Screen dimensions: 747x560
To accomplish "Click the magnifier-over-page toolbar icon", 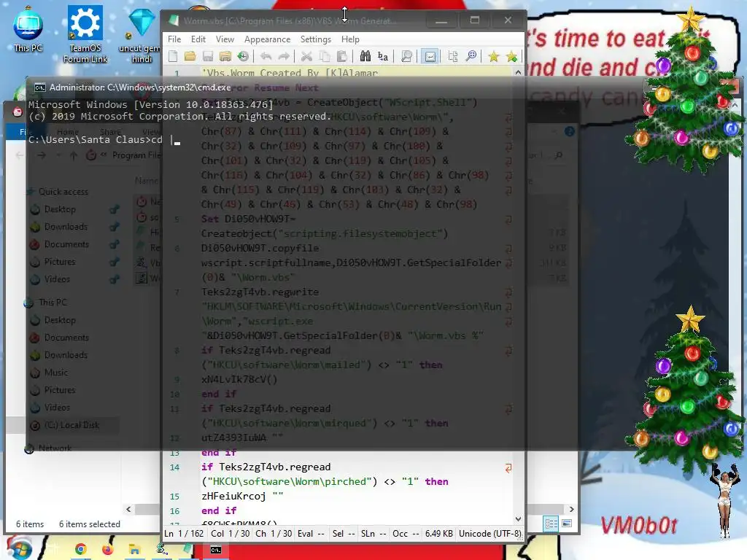I will [x=406, y=57].
